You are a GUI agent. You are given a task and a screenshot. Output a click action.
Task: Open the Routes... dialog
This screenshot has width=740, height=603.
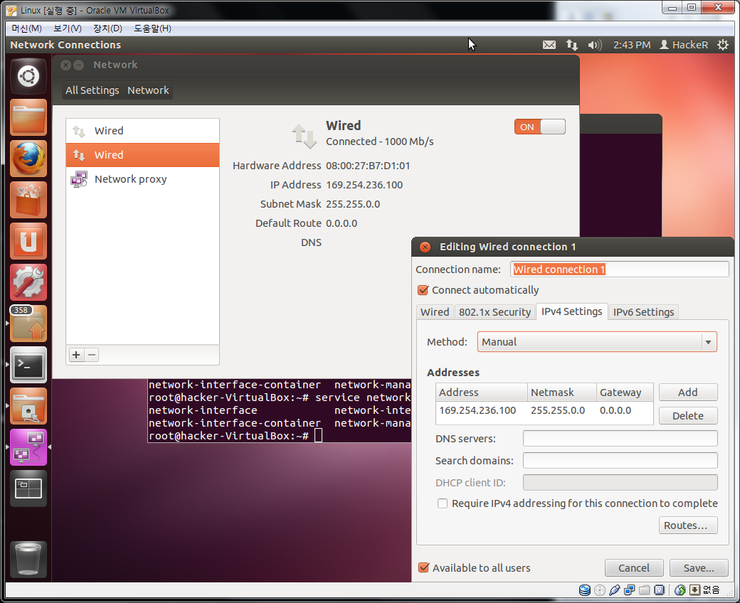688,525
